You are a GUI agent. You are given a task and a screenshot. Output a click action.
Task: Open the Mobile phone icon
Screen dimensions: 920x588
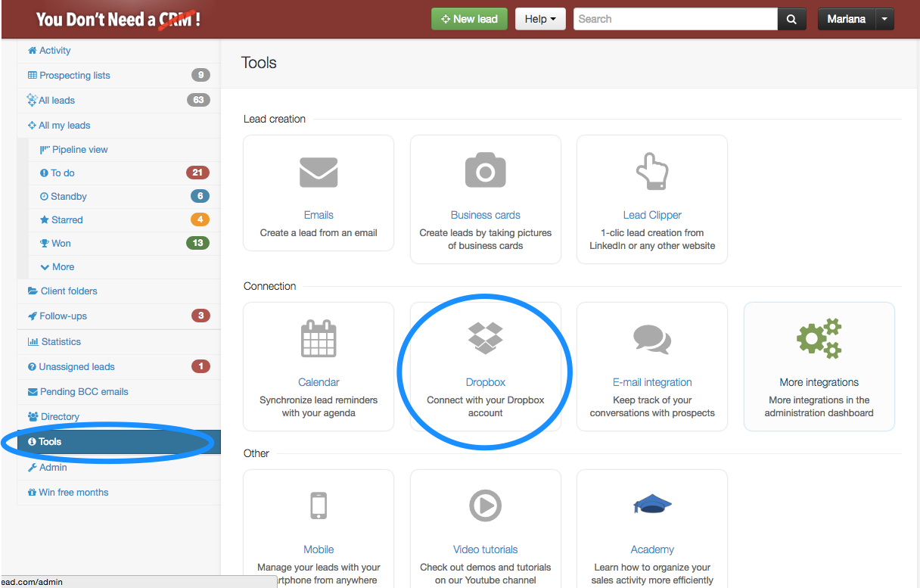click(319, 506)
